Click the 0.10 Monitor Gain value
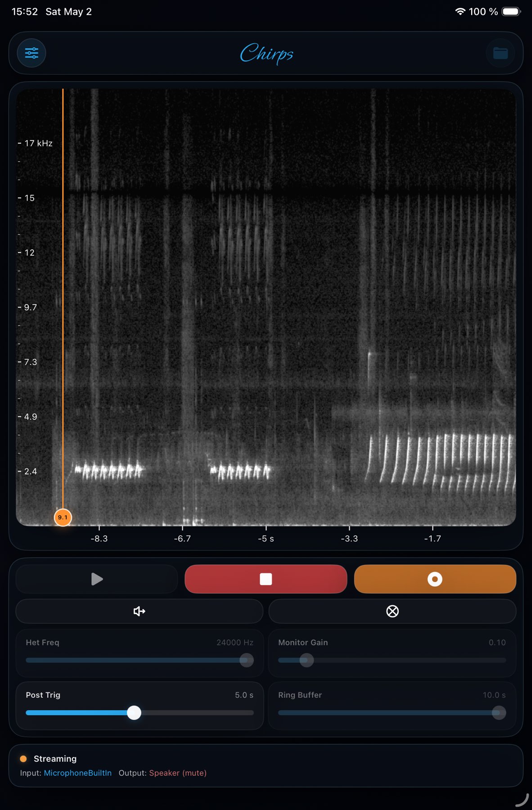 [x=497, y=643]
